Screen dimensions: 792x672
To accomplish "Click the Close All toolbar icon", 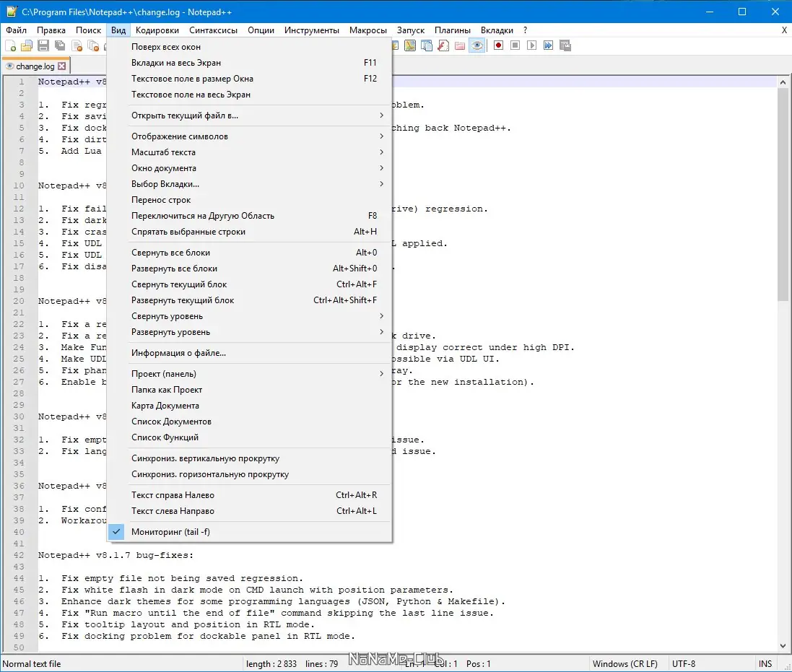I will (93, 46).
